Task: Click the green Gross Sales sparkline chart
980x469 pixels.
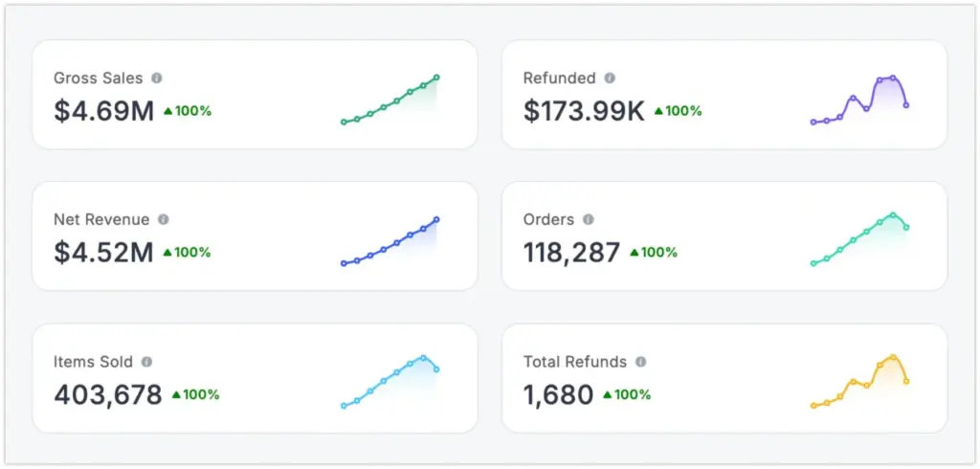Action: [390, 100]
